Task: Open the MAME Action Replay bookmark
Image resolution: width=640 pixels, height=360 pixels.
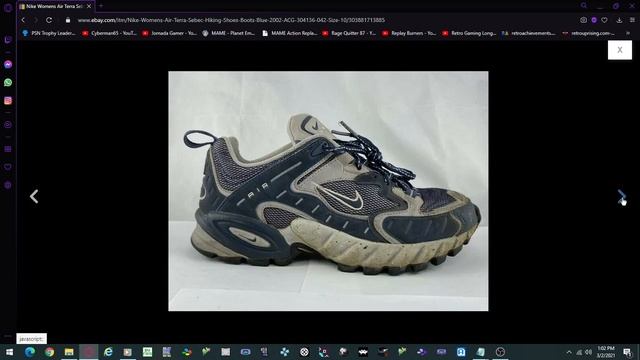Action: pyautogui.click(x=289, y=33)
